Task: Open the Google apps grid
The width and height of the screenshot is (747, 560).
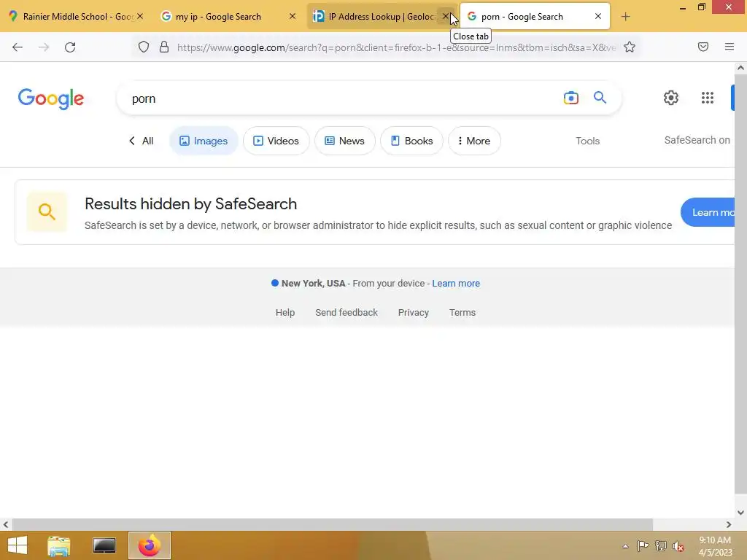Action: (708, 98)
